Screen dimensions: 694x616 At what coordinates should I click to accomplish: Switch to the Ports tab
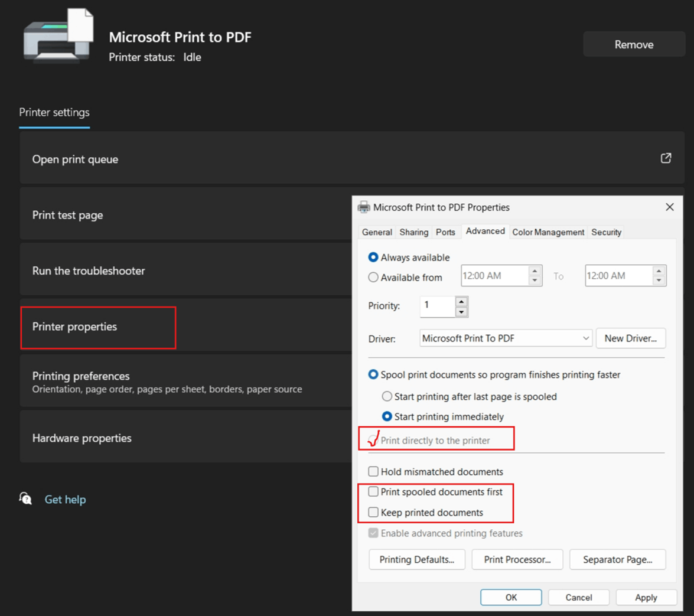point(445,232)
